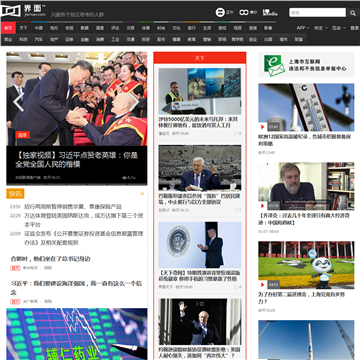This screenshot has width=360, height=360.
Task: Expand the 互动 dropdown menu
Action: coord(338,28)
